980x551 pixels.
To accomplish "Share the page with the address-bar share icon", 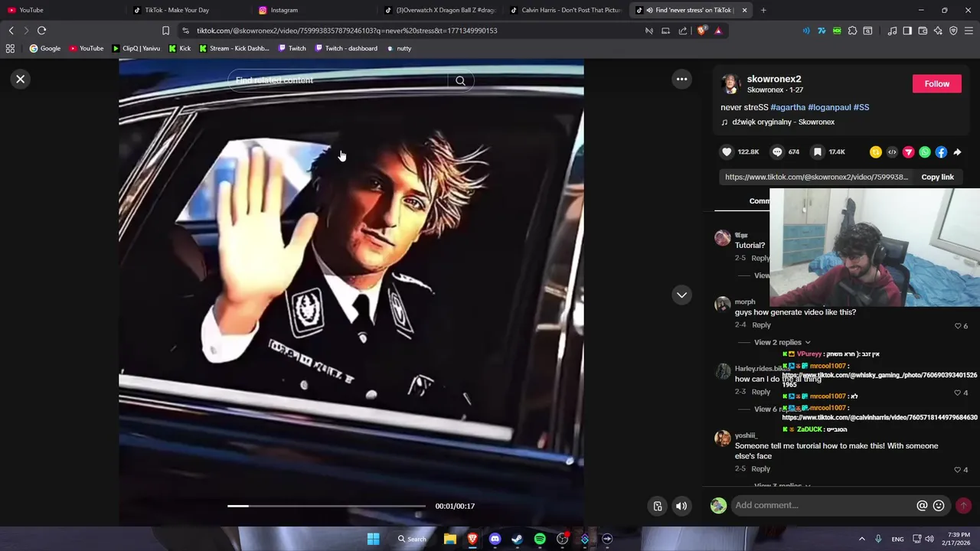I will click(683, 31).
